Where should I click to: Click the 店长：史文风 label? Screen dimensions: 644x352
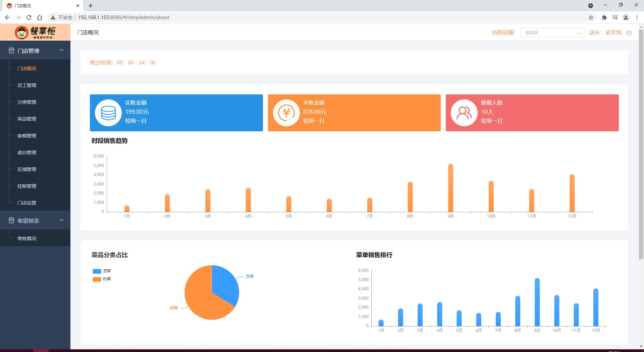[x=605, y=33]
